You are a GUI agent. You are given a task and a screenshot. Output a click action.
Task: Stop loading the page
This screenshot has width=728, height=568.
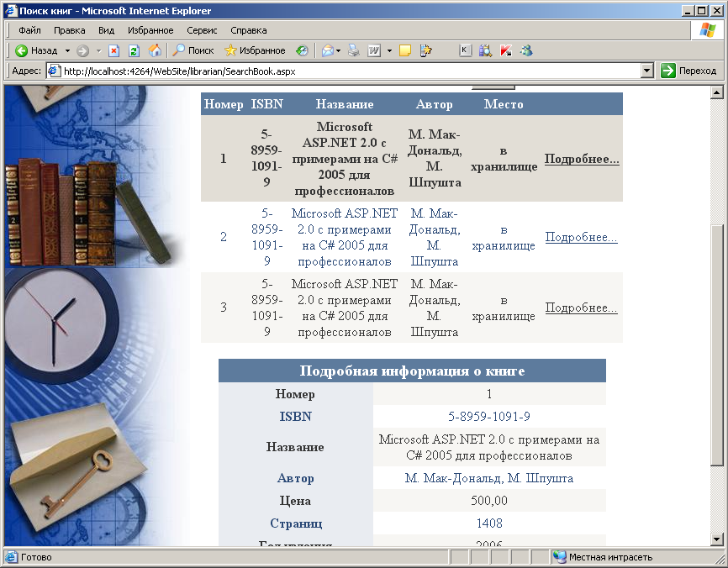tap(113, 50)
